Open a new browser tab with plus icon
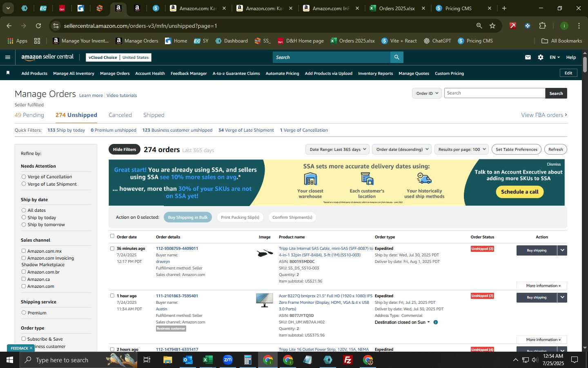The image size is (588, 368). (504, 8)
